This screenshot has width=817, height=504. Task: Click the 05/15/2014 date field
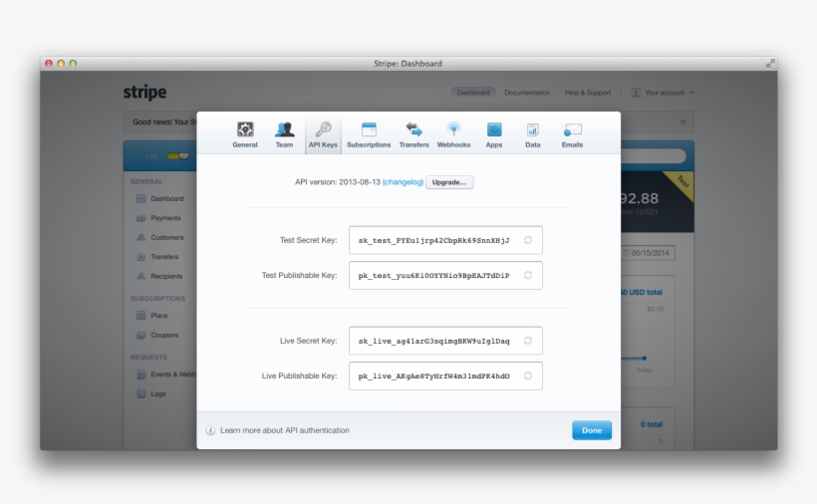(x=649, y=253)
